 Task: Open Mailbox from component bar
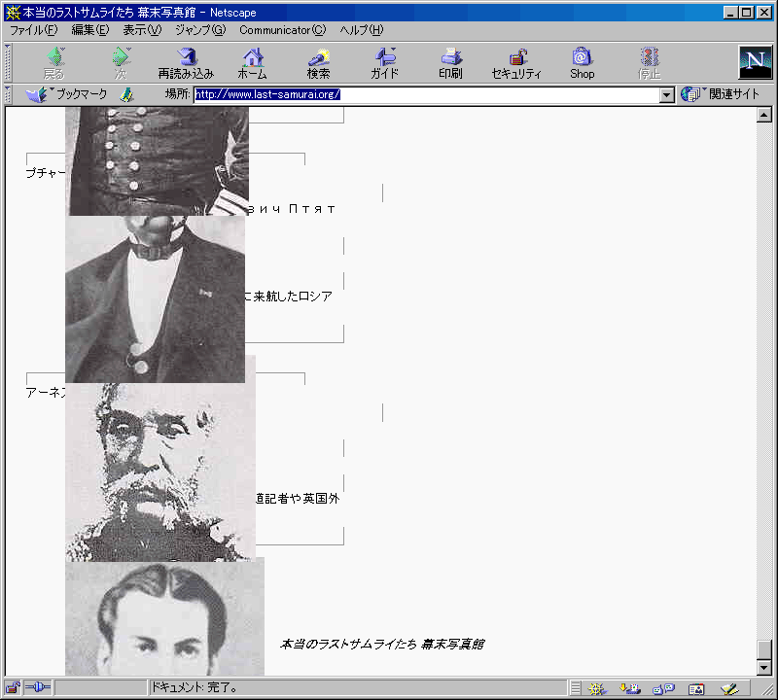click(630, 688)
